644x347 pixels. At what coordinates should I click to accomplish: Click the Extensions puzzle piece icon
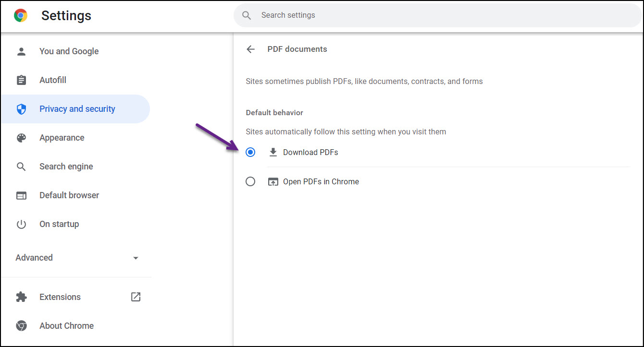click(21, 297)
